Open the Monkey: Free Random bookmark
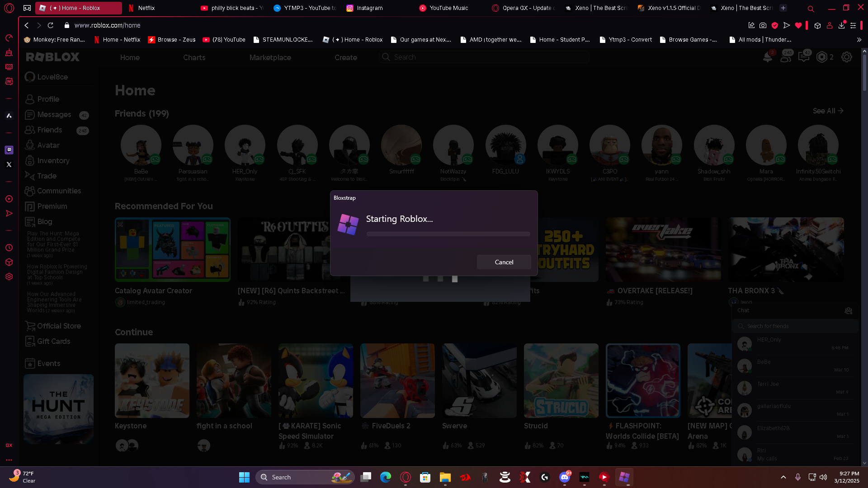Screen dimensions: 868x488 [54, 40]
